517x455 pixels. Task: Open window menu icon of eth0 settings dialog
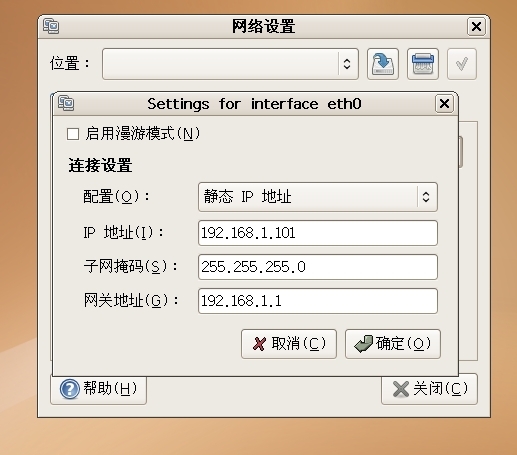66,103
